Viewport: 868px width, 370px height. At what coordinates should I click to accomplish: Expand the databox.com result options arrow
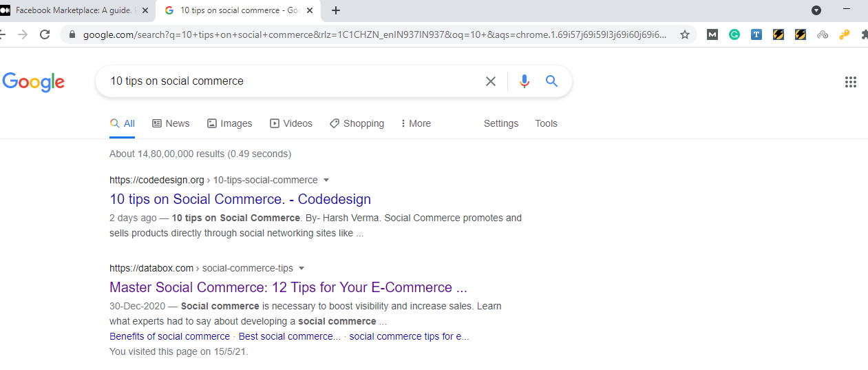(301, 268)
